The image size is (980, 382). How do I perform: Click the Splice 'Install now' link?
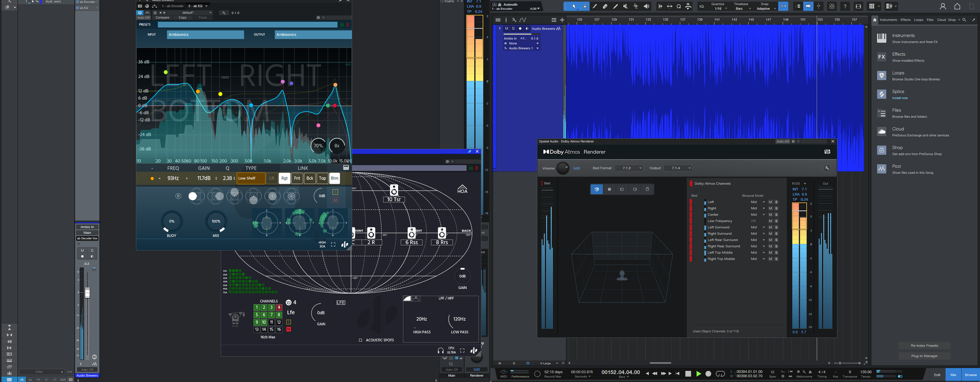(900, 98)
